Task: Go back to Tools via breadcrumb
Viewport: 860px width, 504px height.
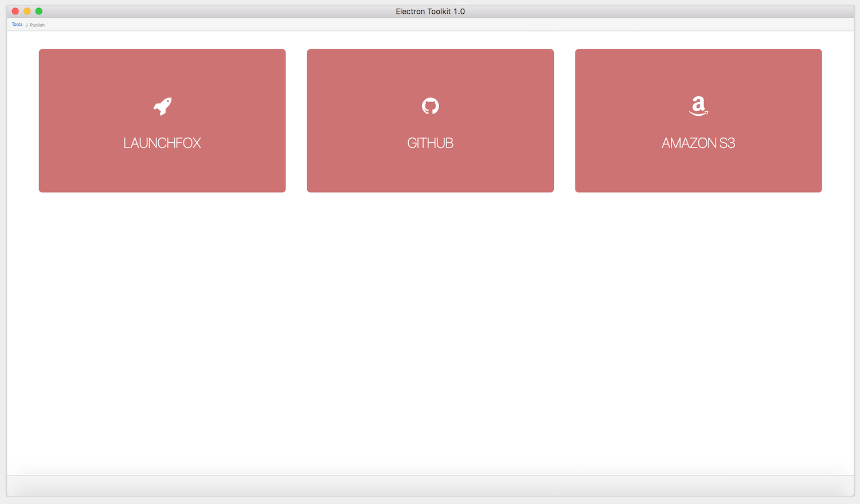Action: point(17,25)
